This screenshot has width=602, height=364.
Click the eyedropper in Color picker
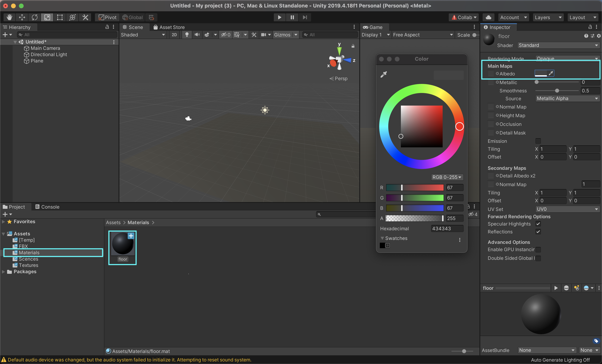coord(384,74)
